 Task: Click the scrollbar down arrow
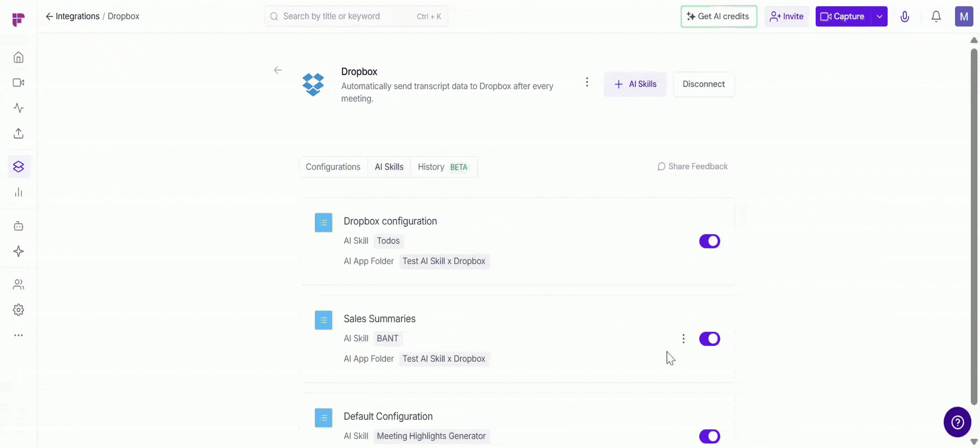[974, 442]
